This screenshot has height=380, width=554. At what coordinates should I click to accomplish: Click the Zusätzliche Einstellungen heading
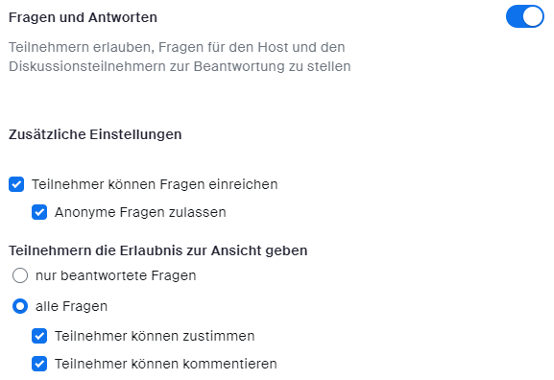click(95, 135)
